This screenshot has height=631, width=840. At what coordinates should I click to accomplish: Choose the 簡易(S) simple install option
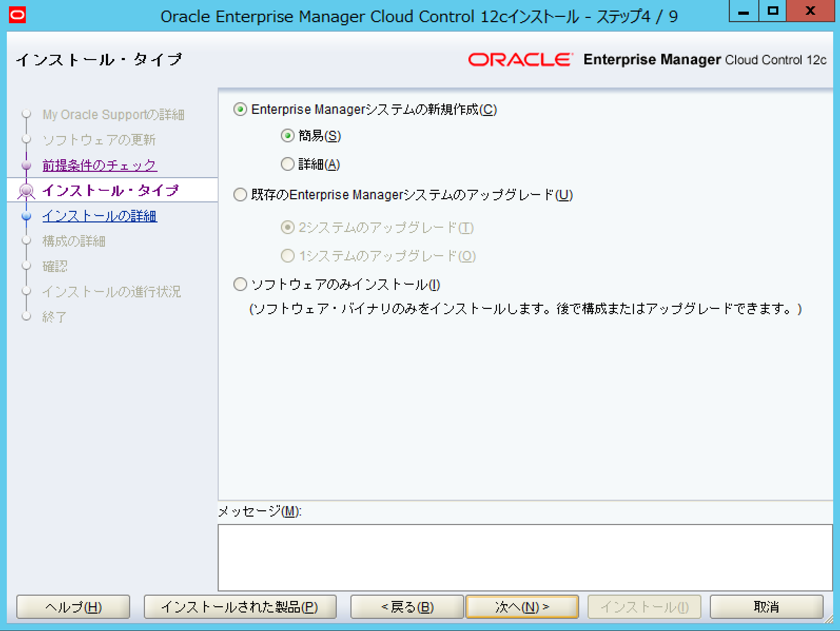(288, 136)
